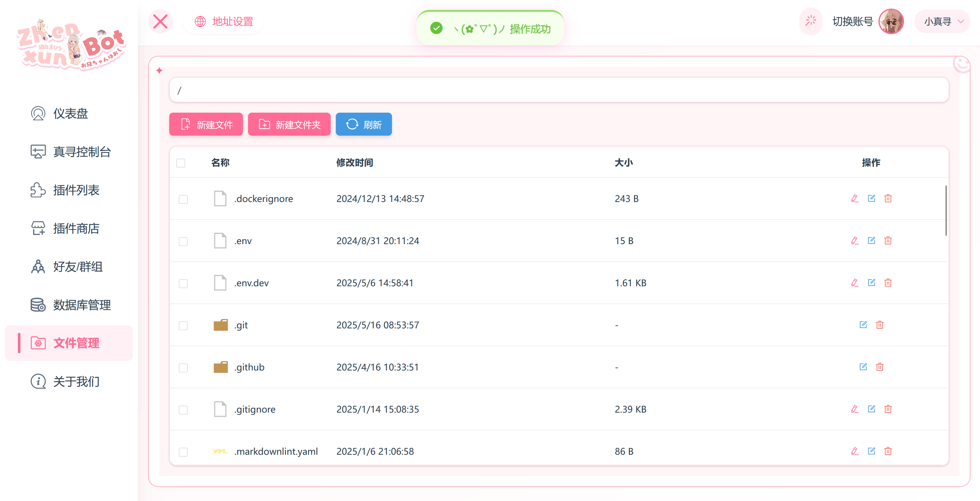Viewport: 980px width, 501px height.
Task: Click the rename icon for .dockerignore
Action: click(x=855, y=198)
